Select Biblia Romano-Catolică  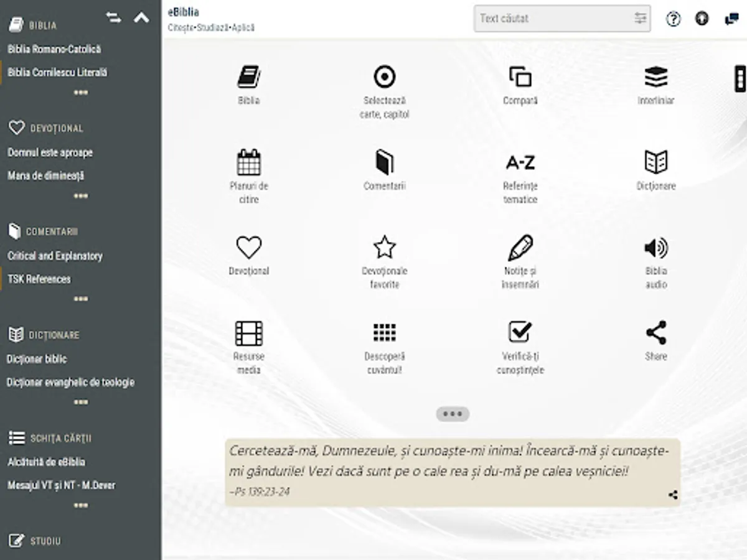pos(54,49)
